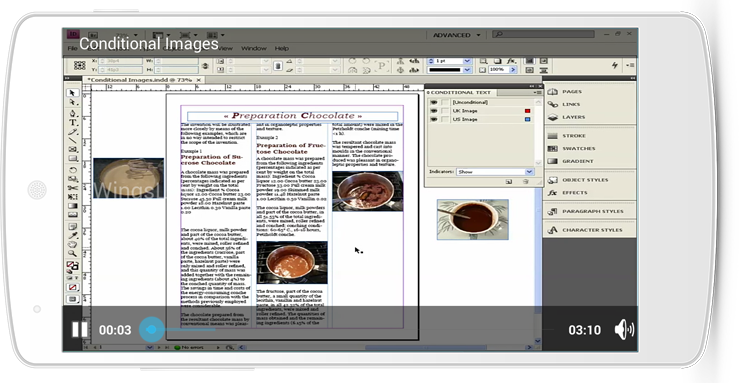Open the Window menu
Viewport: 739px width, 383px height.
pos(254,48)
